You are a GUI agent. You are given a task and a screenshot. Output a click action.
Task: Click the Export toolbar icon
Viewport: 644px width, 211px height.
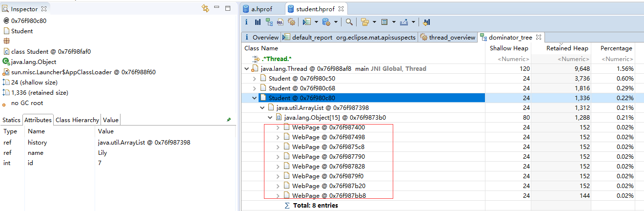coord(403,22)
